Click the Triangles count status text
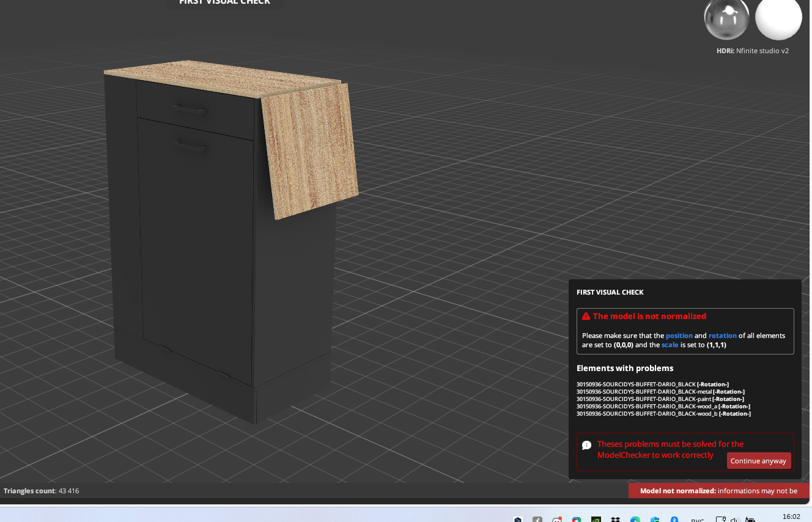Viewport: 812px width, 522px height. coord(42,491)
